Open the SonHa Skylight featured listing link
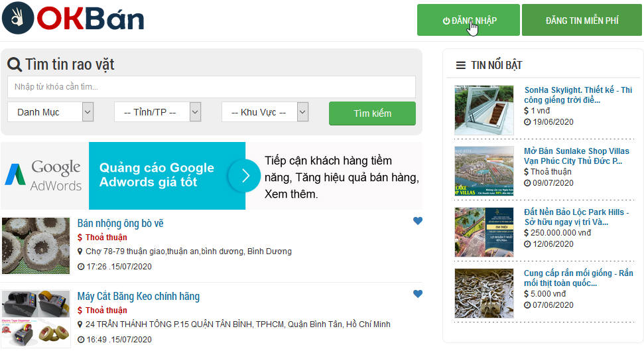 [578, 95]
